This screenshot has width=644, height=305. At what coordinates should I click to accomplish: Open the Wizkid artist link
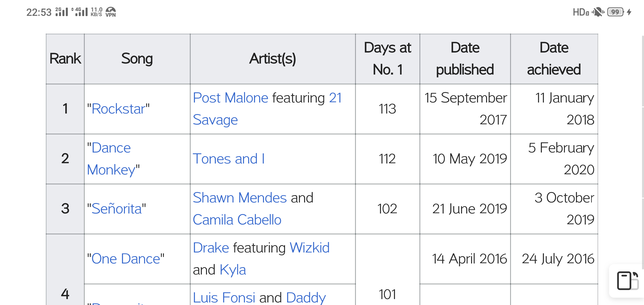(310, 248)
